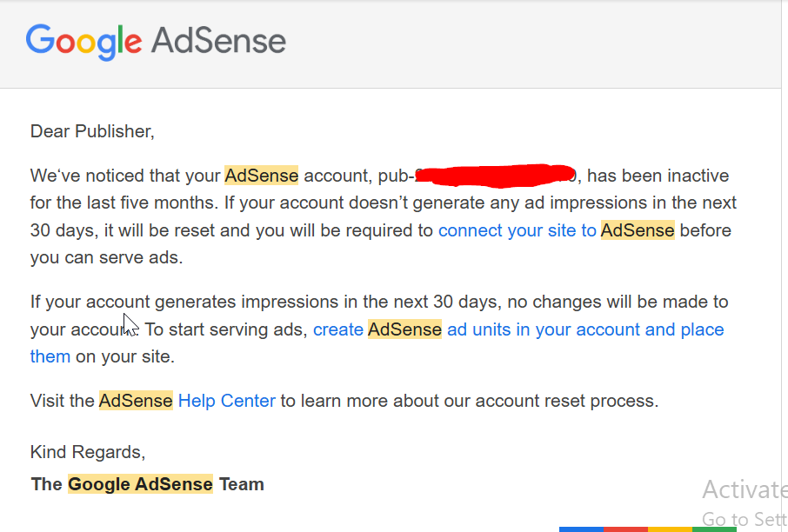This screenshot has height=532, width=788.
Task: Click the green segment of the footer color bar
Action: click(x=714, y=529)
